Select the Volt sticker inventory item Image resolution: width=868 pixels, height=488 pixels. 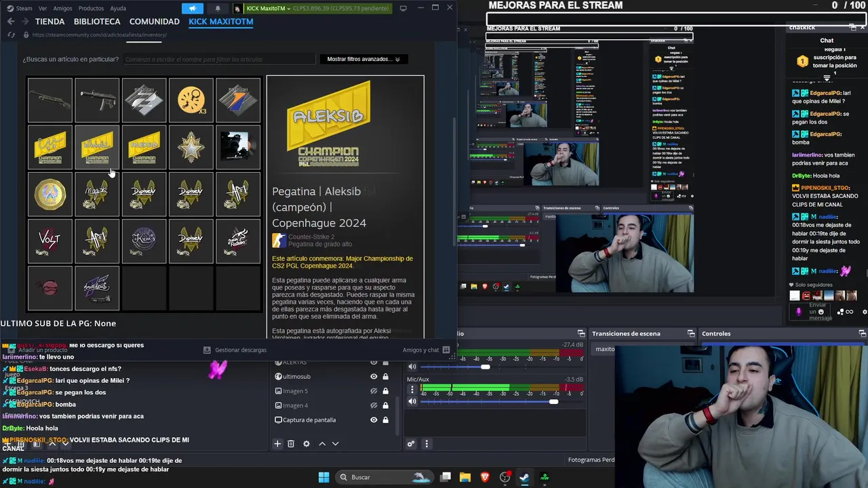click(50, 241)
